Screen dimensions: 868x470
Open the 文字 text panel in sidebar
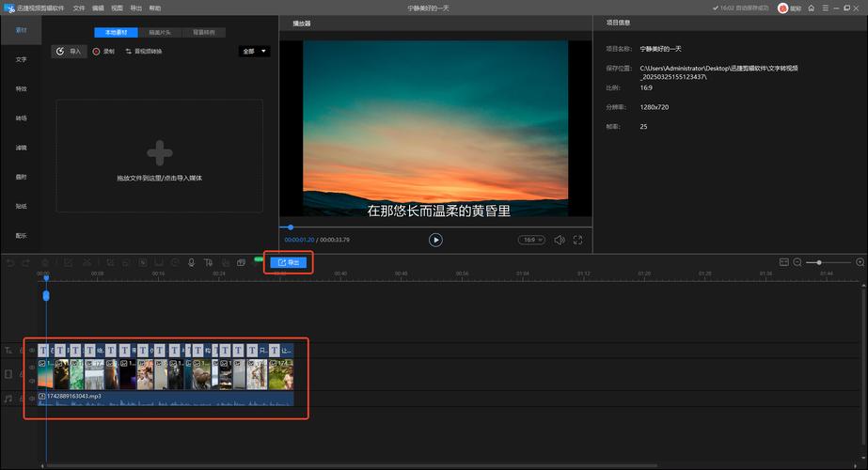coord(21,59)
